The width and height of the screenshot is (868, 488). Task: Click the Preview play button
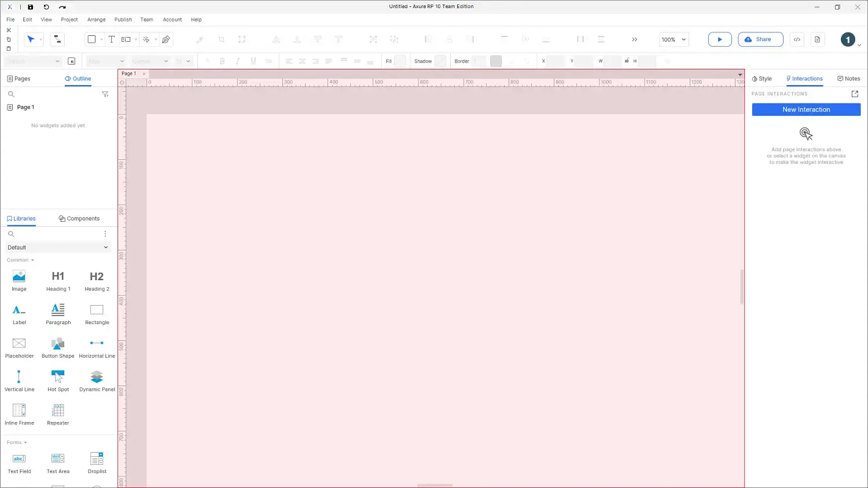pos(719,39)
